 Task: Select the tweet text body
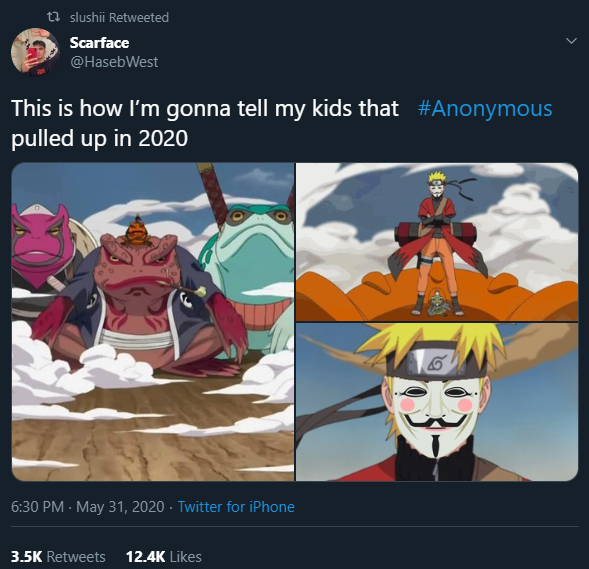pyautogui.click(x=282, y=123)
